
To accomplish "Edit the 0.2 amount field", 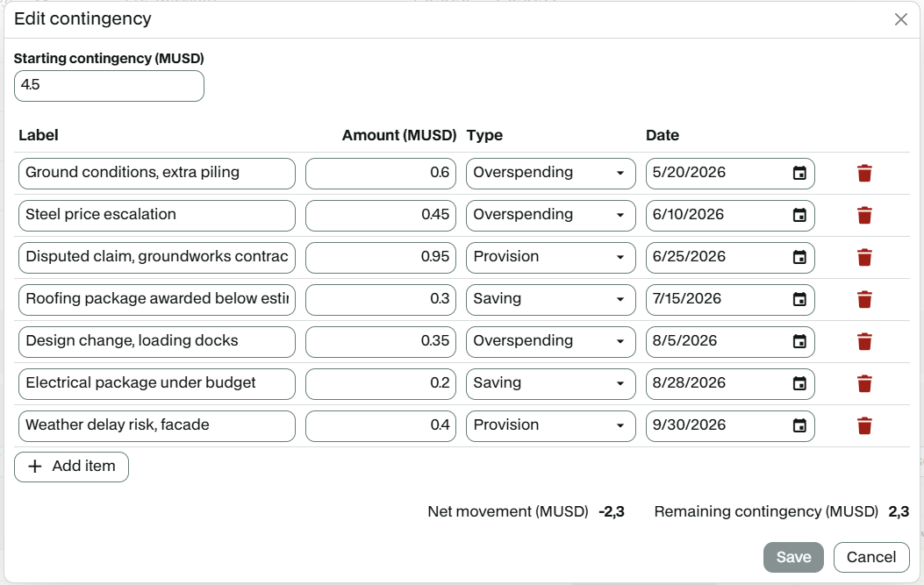I will (381, 384).
